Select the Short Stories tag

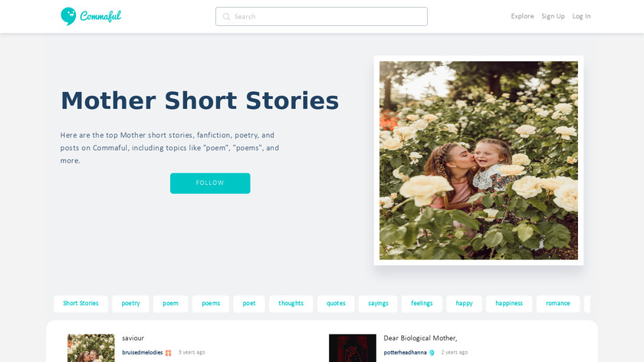[x=80, y=304]
